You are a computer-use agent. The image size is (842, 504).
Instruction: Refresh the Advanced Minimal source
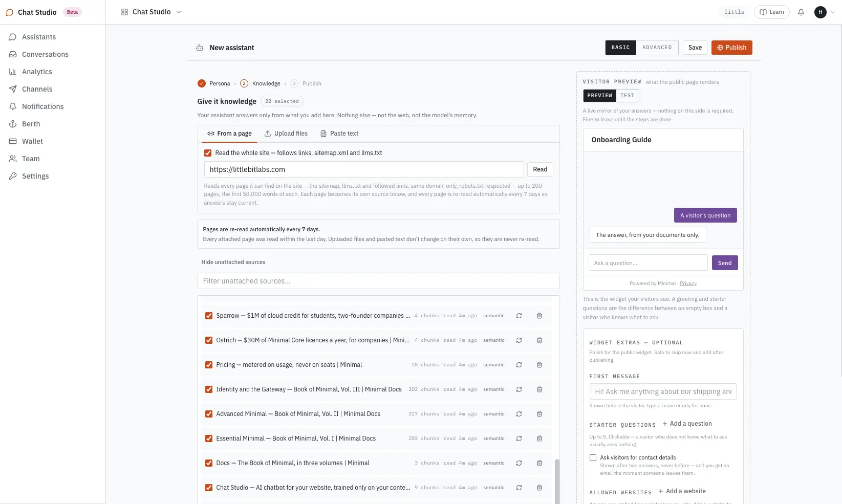(x=519, y=414)
